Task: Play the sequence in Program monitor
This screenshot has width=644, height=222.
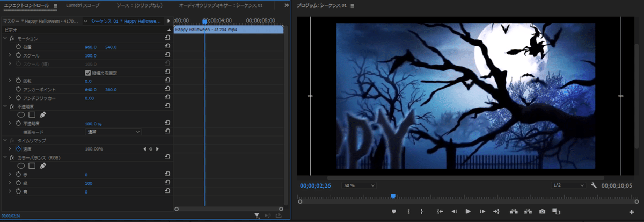Action: coord(468,212)
